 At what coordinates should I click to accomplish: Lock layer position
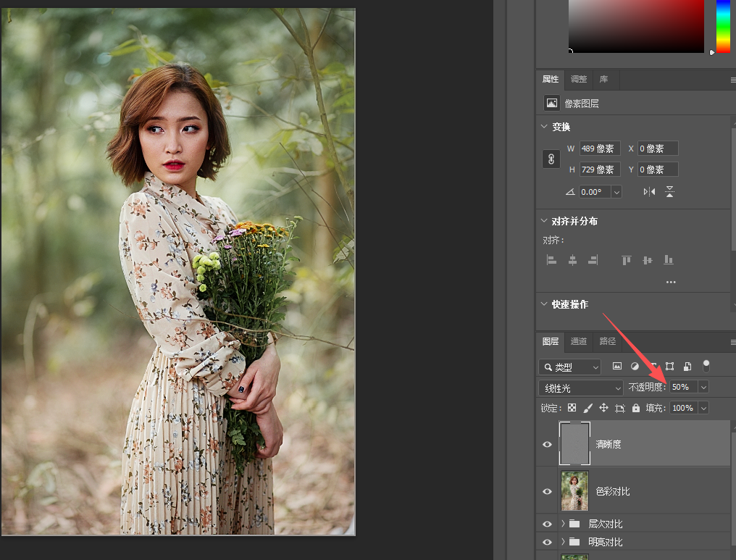click(x=603, y=408)
